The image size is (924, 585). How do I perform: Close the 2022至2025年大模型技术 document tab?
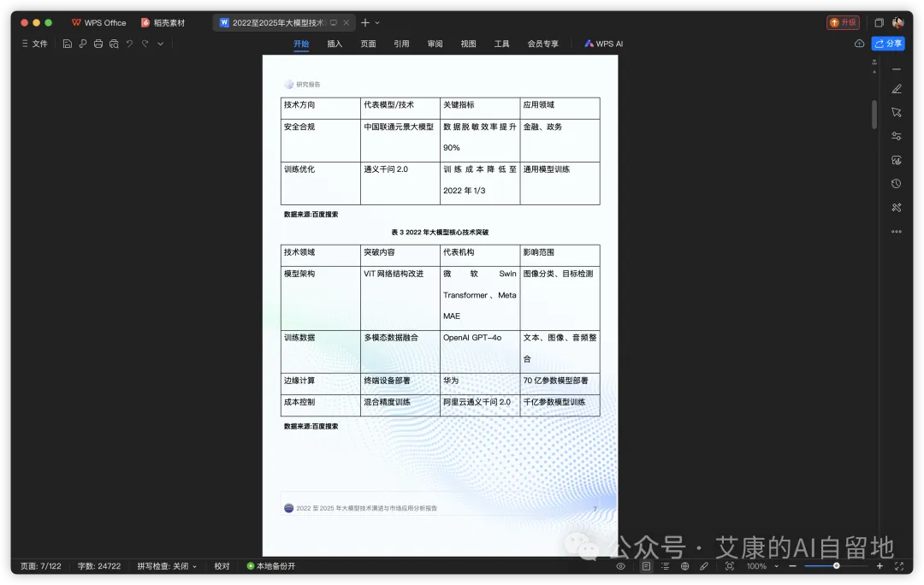pos(346,23)
